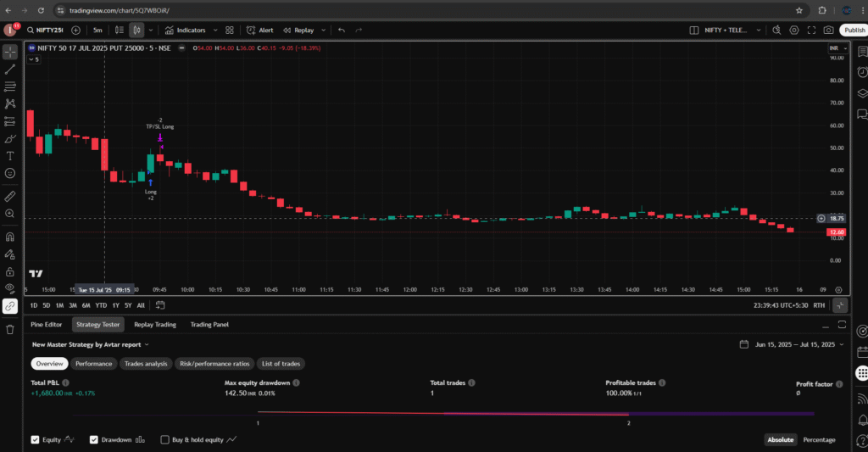
Task: Toggle stay in drawing mode
Action: [x=10, y=254]
